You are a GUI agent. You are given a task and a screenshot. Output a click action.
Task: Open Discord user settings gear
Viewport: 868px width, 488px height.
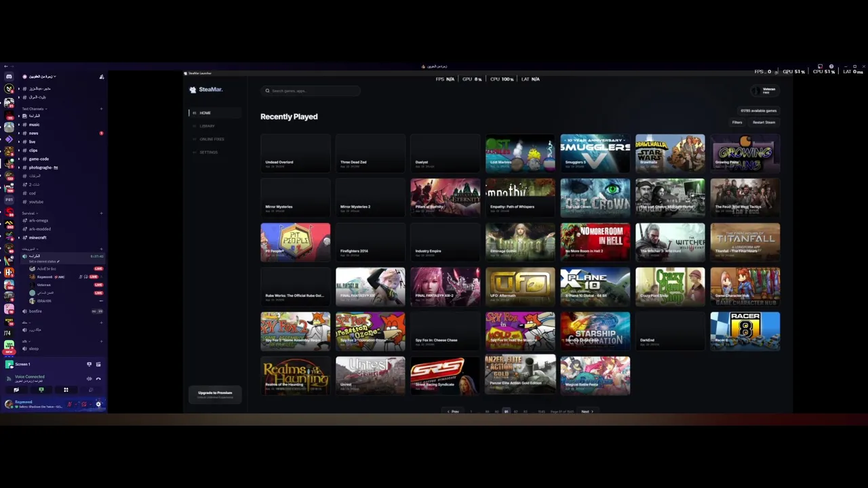tap(98, 405)
